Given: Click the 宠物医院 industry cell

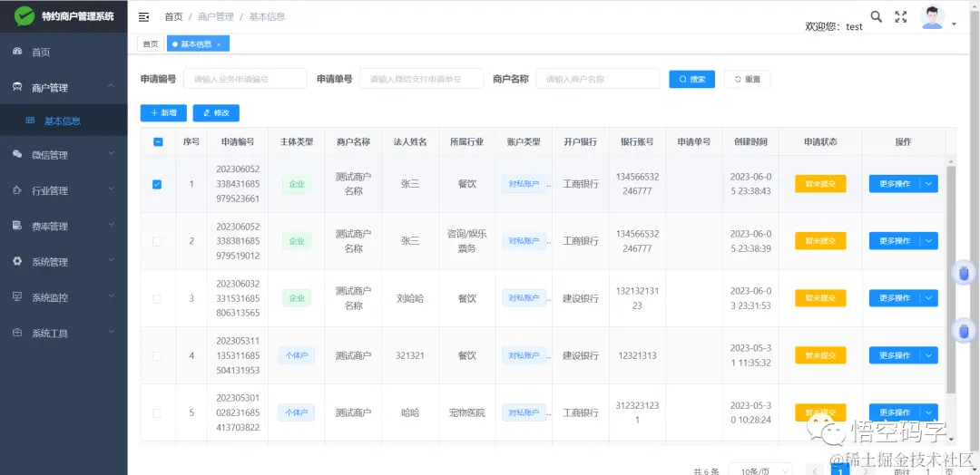Looking at the screenshot, I should 467,412.
